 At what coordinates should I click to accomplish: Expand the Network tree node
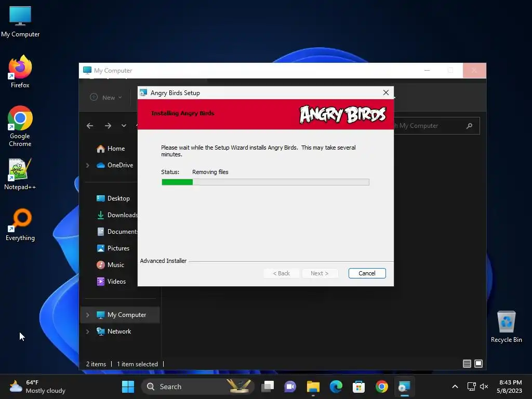click(x=87, y=331)
